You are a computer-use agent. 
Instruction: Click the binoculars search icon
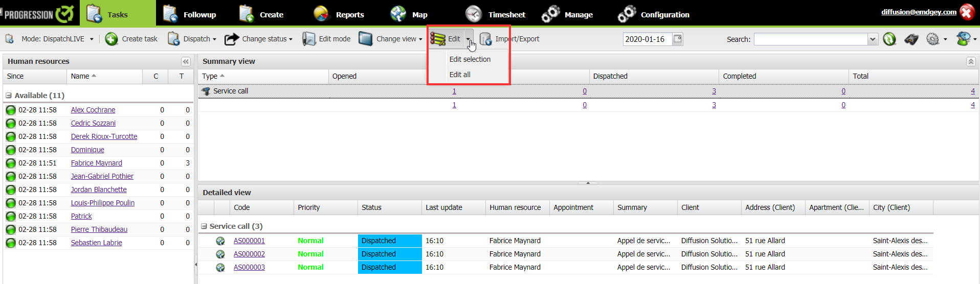pos(911,39)
